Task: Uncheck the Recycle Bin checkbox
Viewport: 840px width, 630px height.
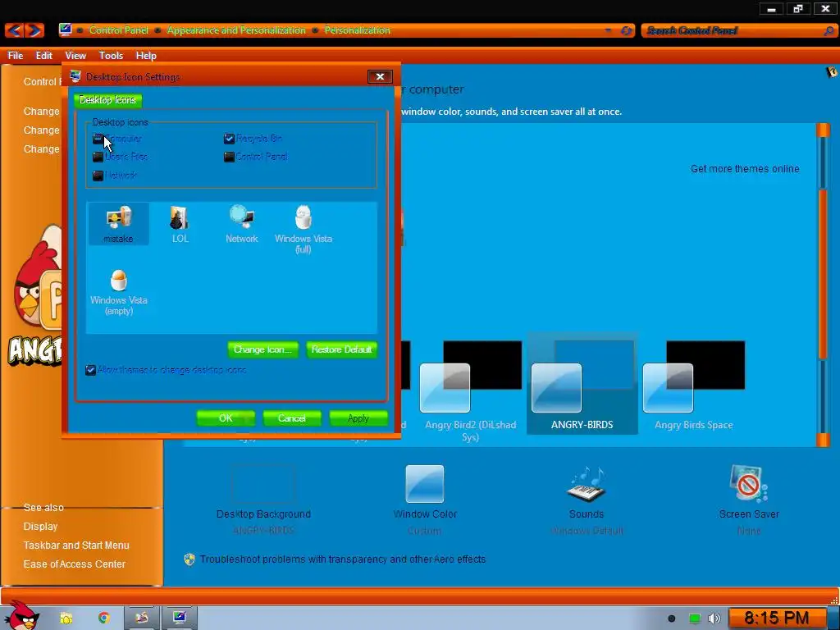Action: click(229, 139)
